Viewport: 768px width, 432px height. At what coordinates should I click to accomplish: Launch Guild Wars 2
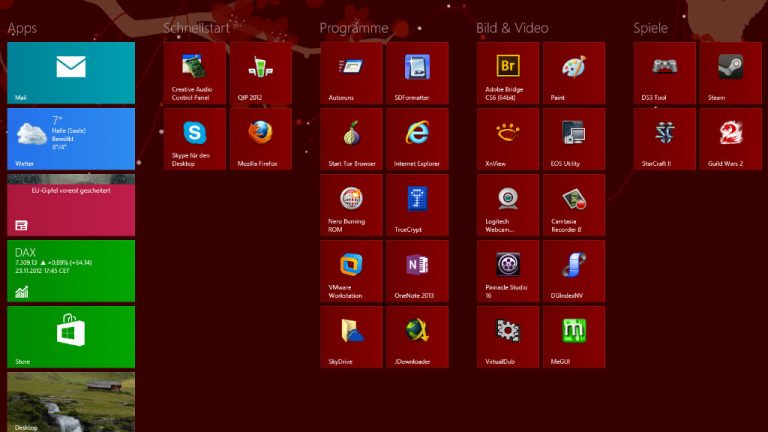[731, 139]
